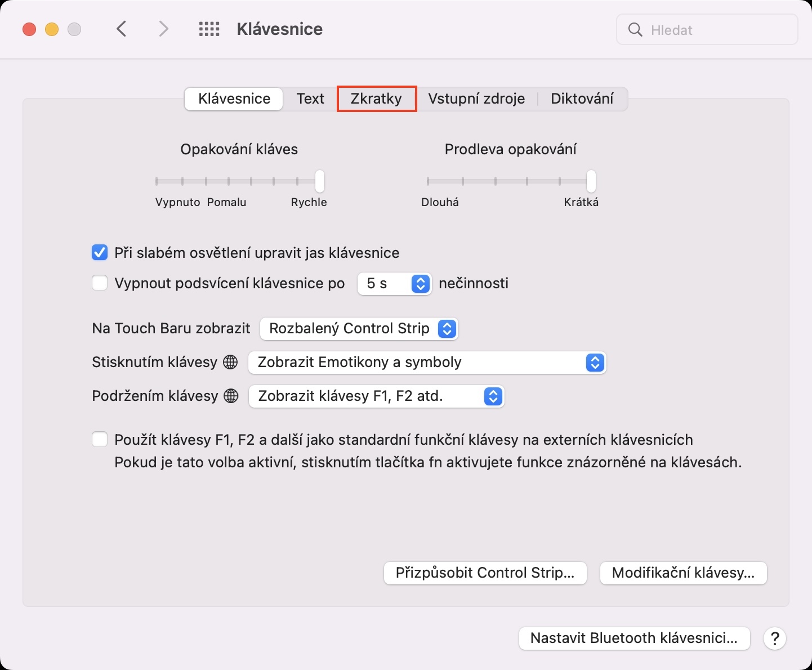Enable turning off keyboard backlight after inactivity
Image resolution: width=812 pixels, height=670 pixels.
pyautogui.click(x=100, y=283)
